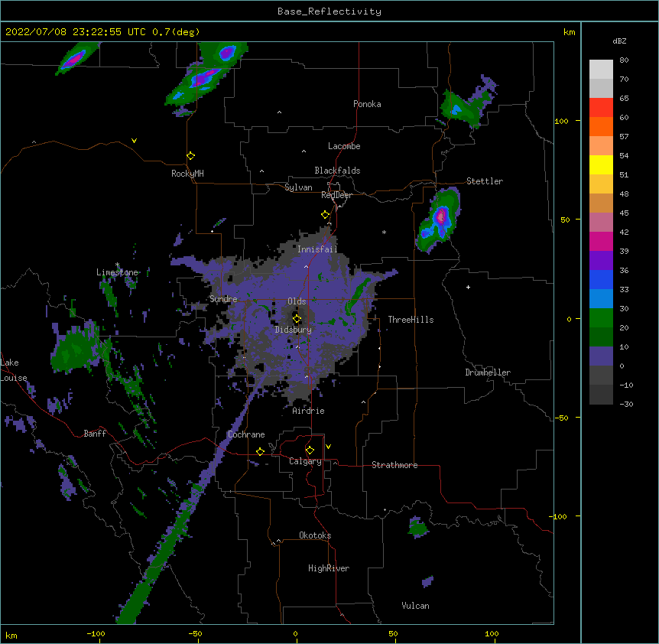The width and height of the screenshot is (659, 644).
Task: Select the Lacombe town label
Action: (x=344, y=146)
